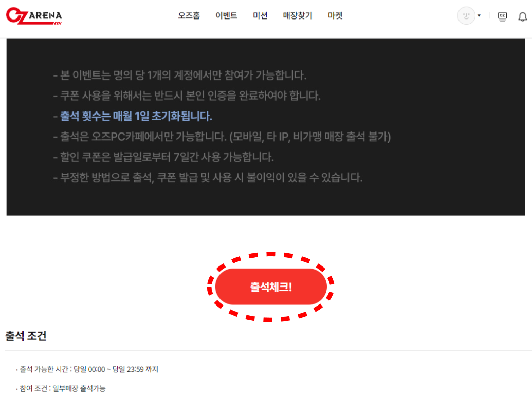
Task: Open the OZ monitor icon in header
Action: (x=502, y=16)
